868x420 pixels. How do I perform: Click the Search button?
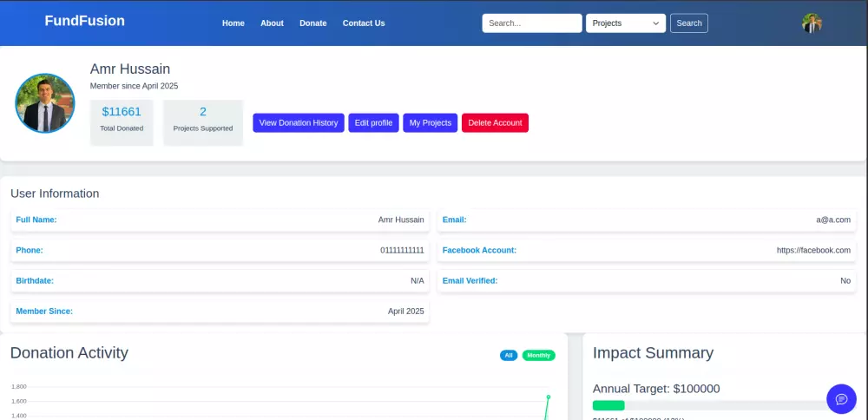pyautogui.click(x=688, y=23)
